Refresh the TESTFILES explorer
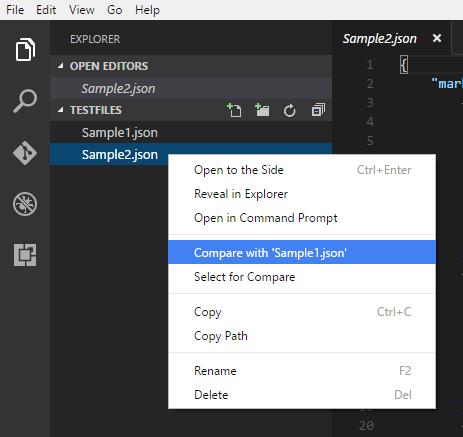 (x=289, y=110)
